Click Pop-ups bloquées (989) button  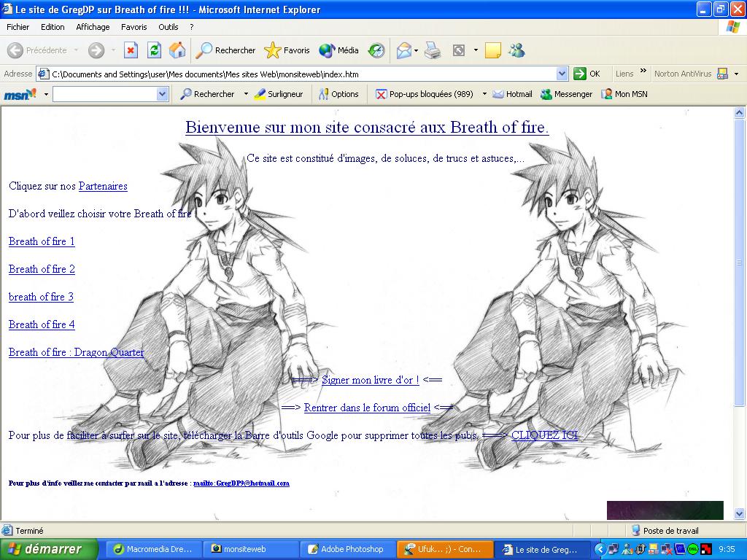click(425, 94)
